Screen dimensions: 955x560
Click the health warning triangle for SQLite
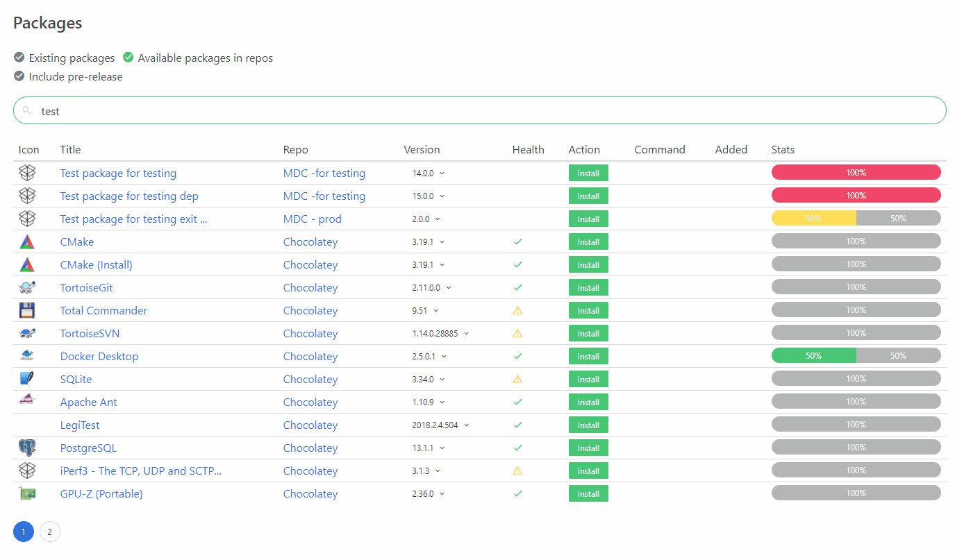tap(517, 379)
